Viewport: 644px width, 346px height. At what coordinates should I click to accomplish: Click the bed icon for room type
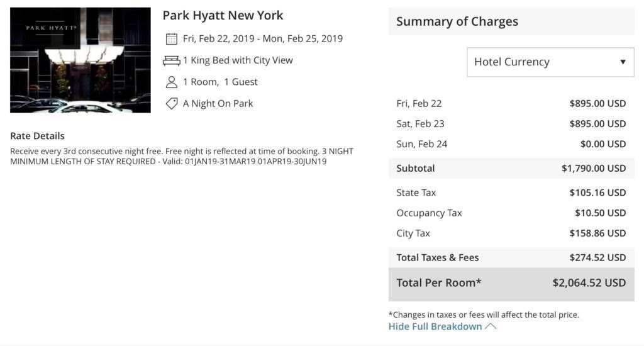[171, 61]
